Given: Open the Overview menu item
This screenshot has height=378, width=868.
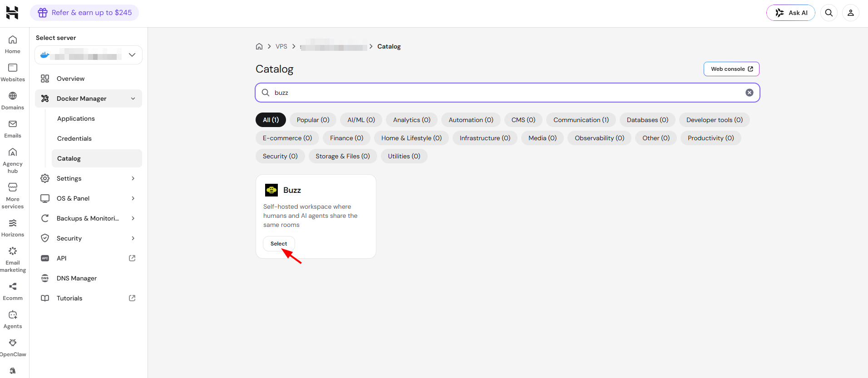Looking at the screenshot, I should point(89,79).
